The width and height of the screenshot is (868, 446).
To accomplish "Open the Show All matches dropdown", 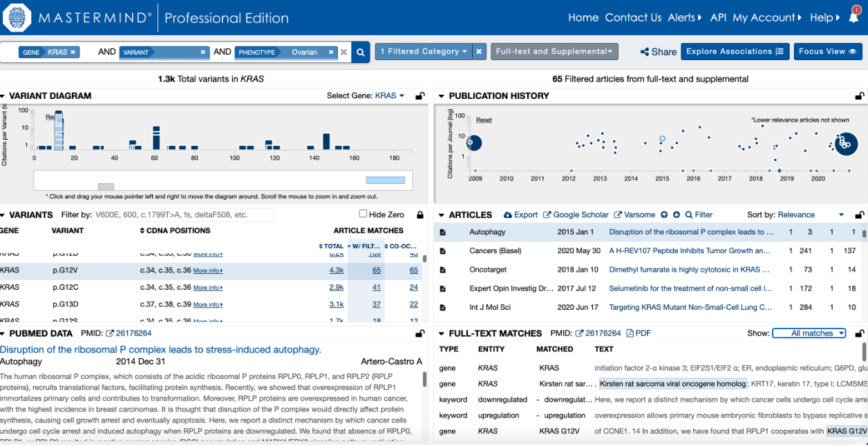I will coord(809,333).
